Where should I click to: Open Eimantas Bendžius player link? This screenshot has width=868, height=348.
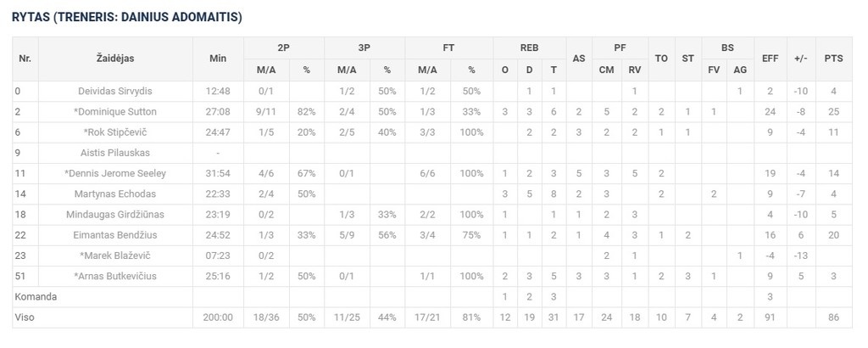(x=115, y=235)
